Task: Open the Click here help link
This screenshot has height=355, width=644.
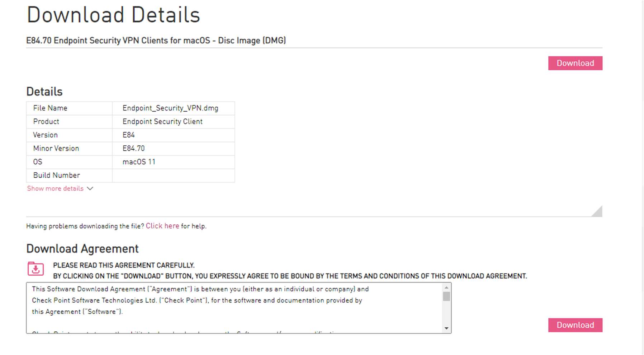Action: [162, 226]
